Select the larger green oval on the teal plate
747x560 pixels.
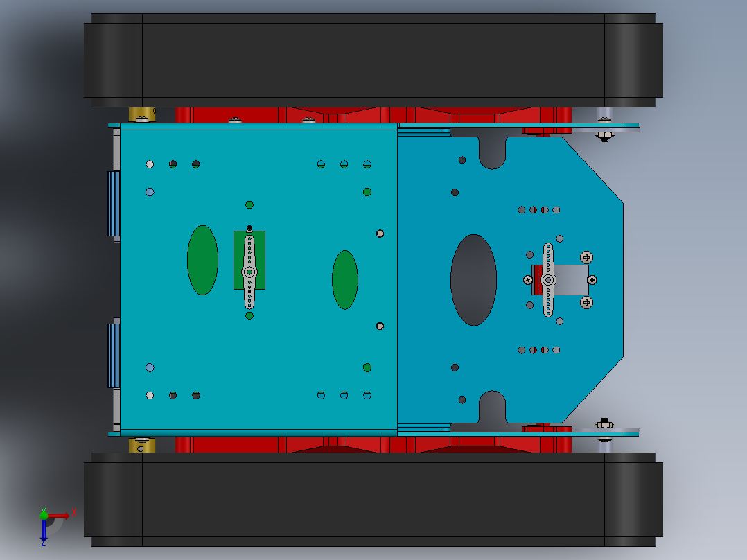pos(202,260)
